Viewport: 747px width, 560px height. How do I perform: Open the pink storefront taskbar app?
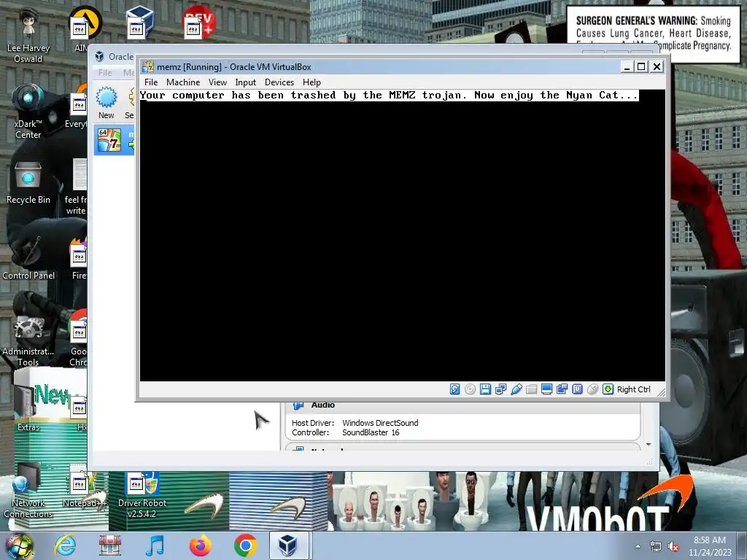pyautogui.click(x=110, y=545)
